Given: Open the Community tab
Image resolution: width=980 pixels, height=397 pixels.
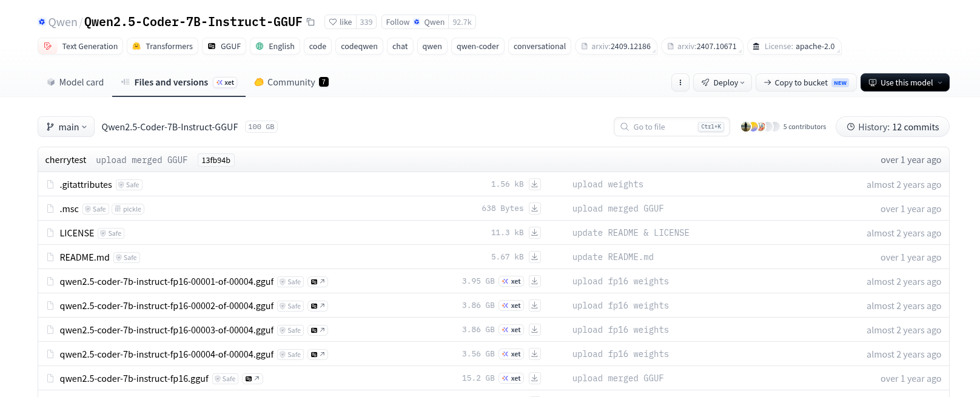Looking at the screenshot, I should tap(291, 82).
